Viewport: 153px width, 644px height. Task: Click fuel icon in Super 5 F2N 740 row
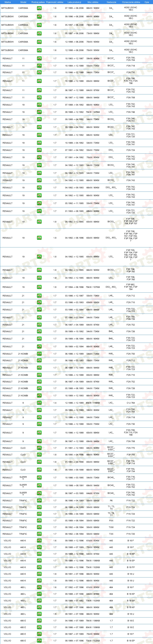pyautogui.click(x=39, y=493)
